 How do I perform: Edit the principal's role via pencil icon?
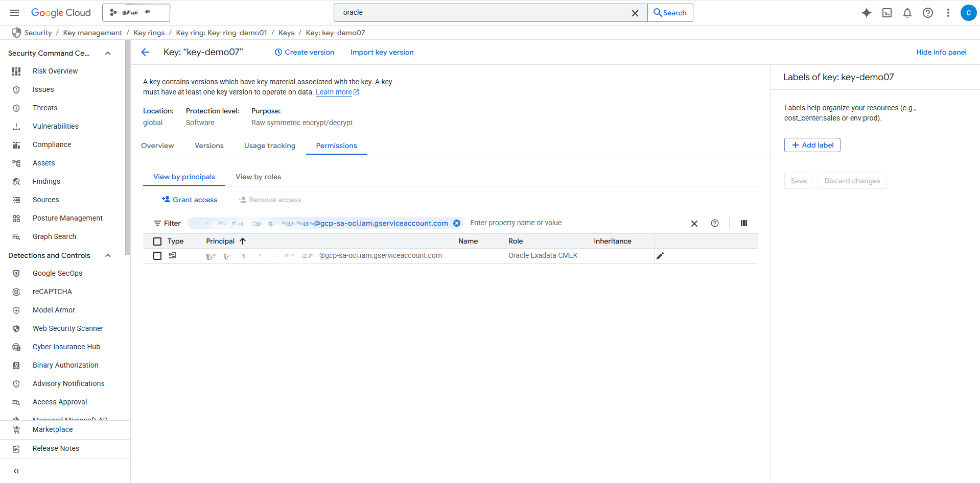660,255
